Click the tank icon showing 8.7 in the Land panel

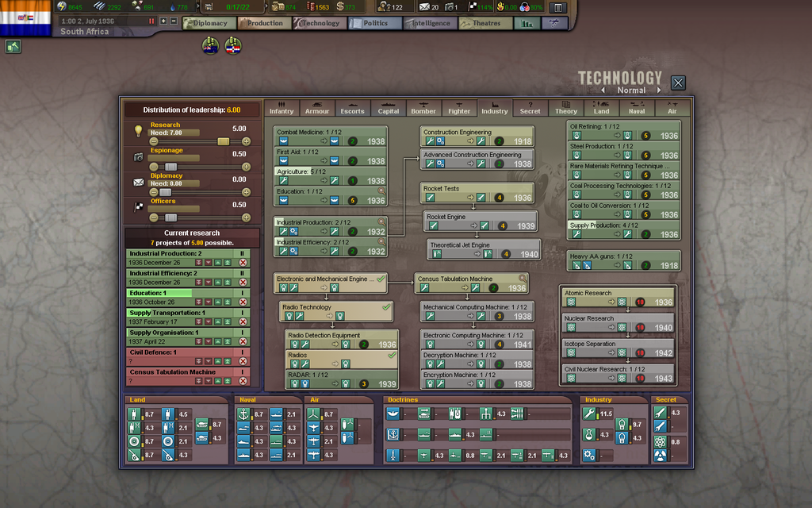pos(202,425)
